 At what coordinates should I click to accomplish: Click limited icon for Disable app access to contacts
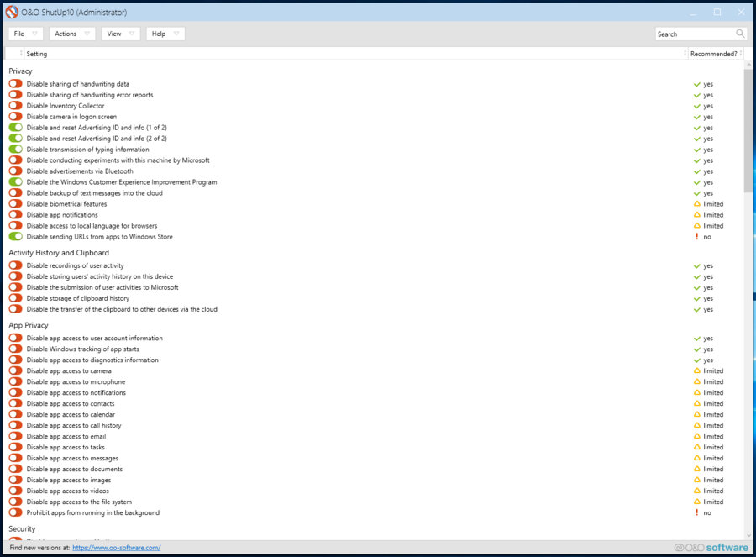click(696, 403)
